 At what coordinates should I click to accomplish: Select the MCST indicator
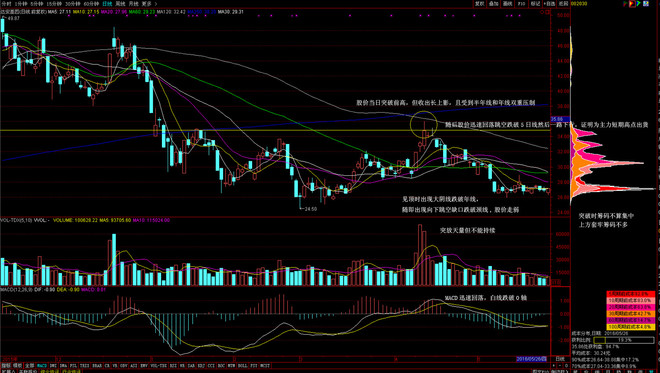point(265,366)
